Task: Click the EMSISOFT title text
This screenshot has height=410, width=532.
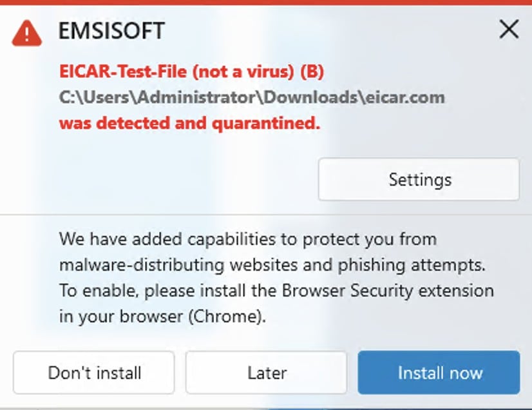Action: pos(111,30)
